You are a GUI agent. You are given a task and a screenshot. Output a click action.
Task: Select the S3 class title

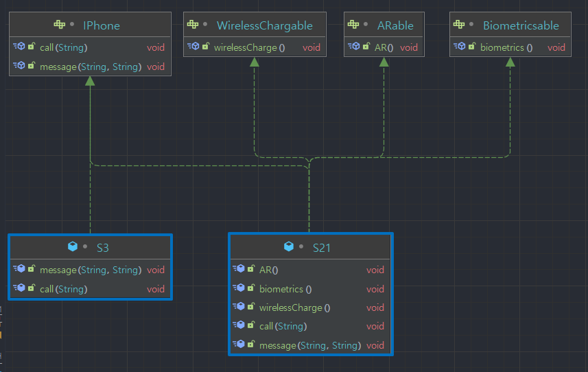pos(103,248)
